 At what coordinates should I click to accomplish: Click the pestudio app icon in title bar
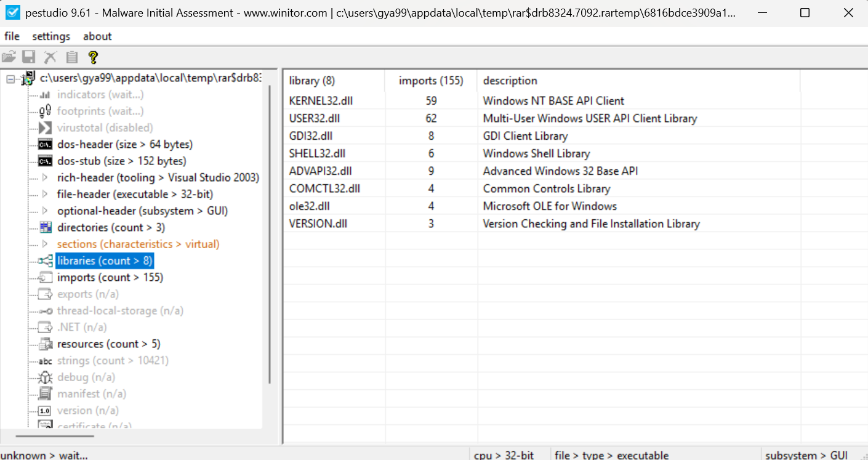[12, 12]
